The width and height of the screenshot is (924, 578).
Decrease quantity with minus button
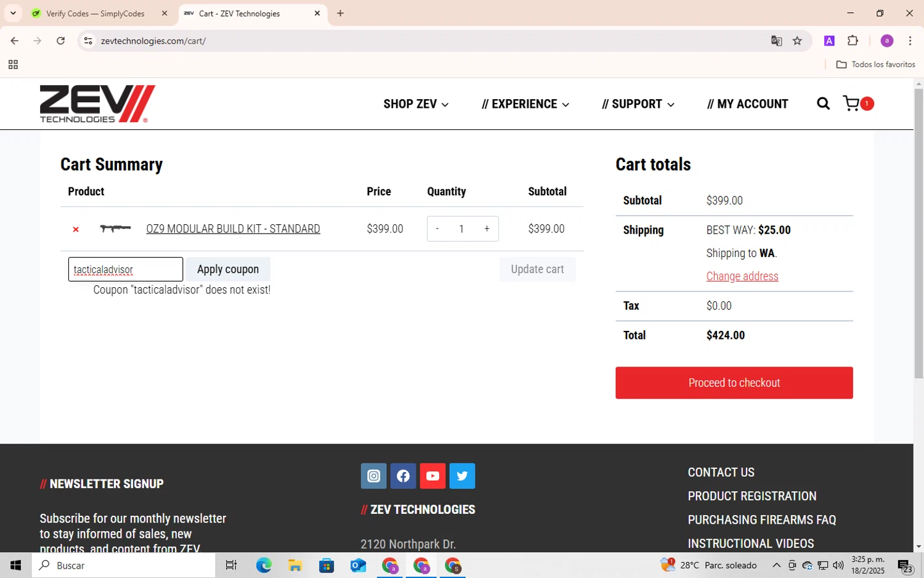tap(437, 229)
